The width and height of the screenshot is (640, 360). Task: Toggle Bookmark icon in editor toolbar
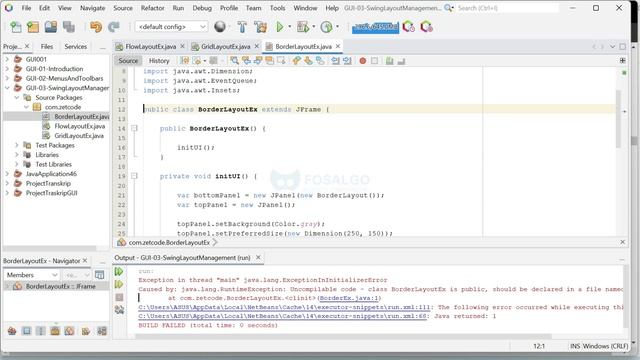[320, 61]
